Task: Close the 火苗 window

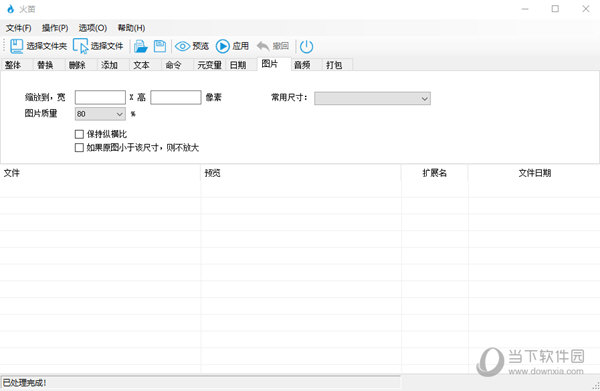Action: coord(585,9)
